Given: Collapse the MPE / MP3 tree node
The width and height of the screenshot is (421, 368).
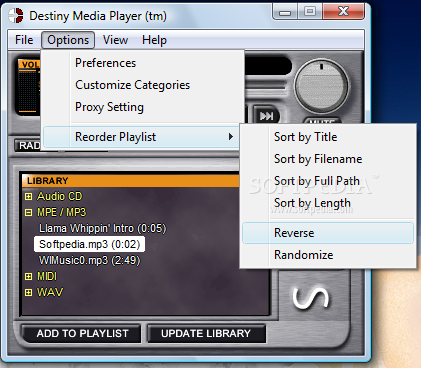Looking at the screenshot, I should pyautogui.click(x=29, y=212).
